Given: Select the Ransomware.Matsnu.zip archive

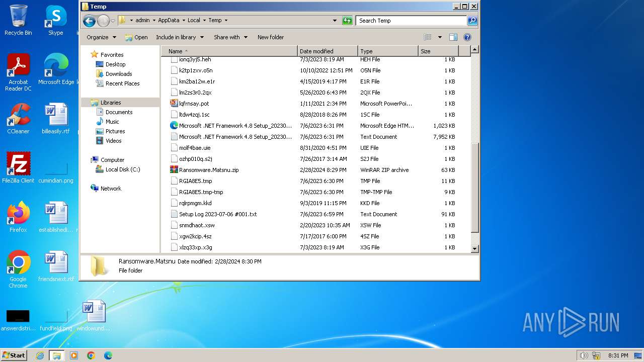Looking at the screenshot, I should [x=209, y=170].
